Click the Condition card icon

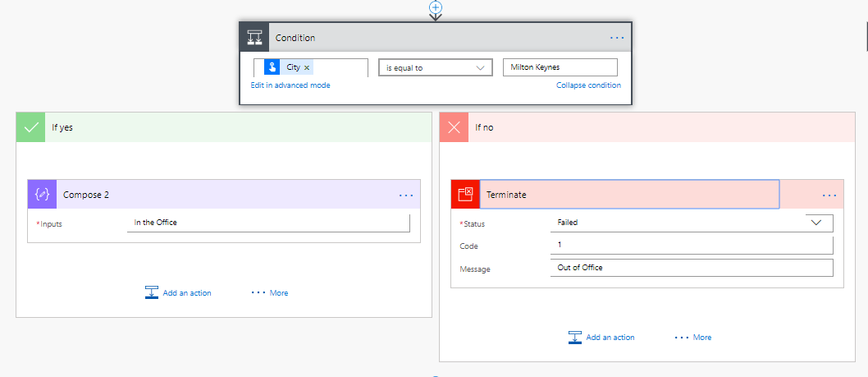254,38
